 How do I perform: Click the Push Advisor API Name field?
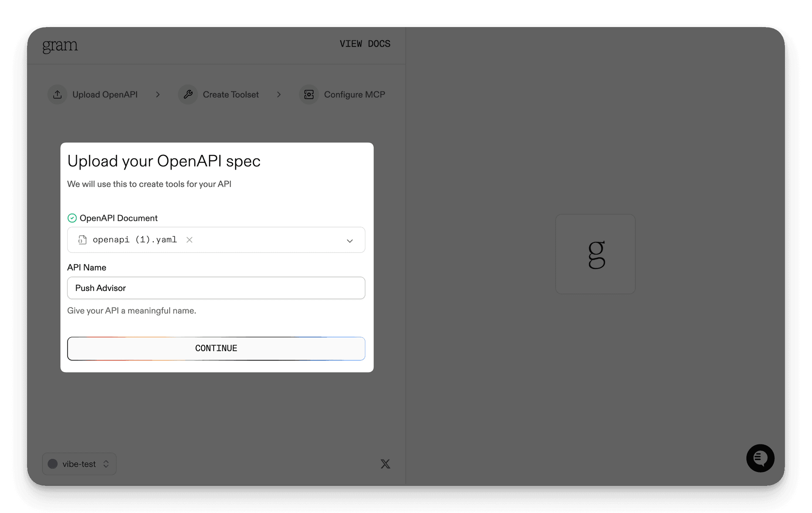(x=216, y=288)
